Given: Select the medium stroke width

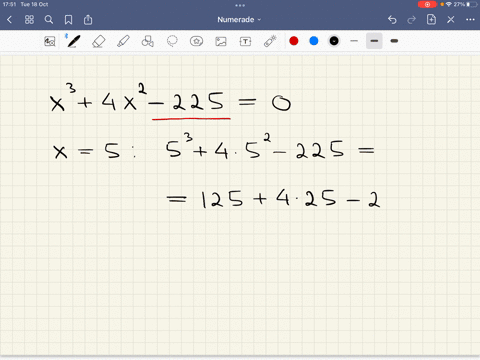Looking at the screenshot, I should pyautogui.click(x=374, y=41).
